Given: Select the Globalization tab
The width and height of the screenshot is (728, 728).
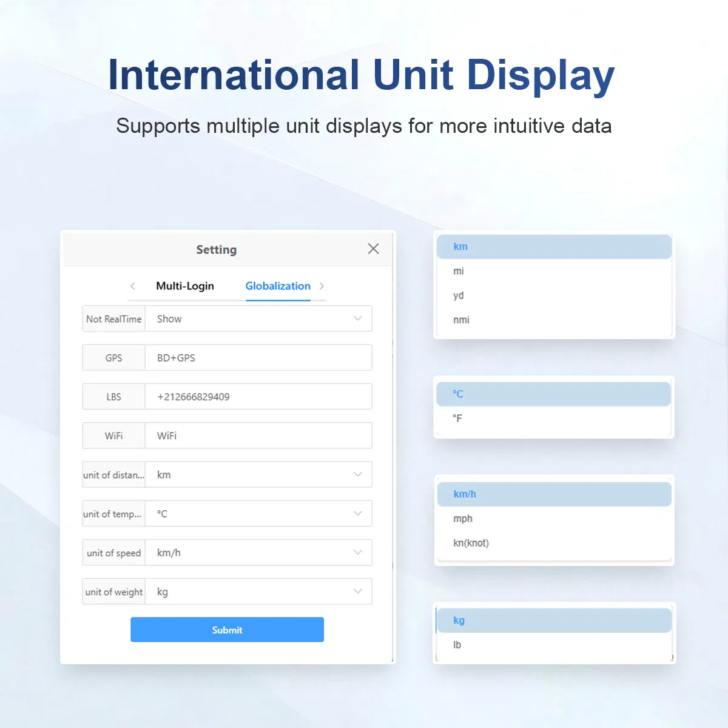Looking at the screenshot, I should click(278, 286).
